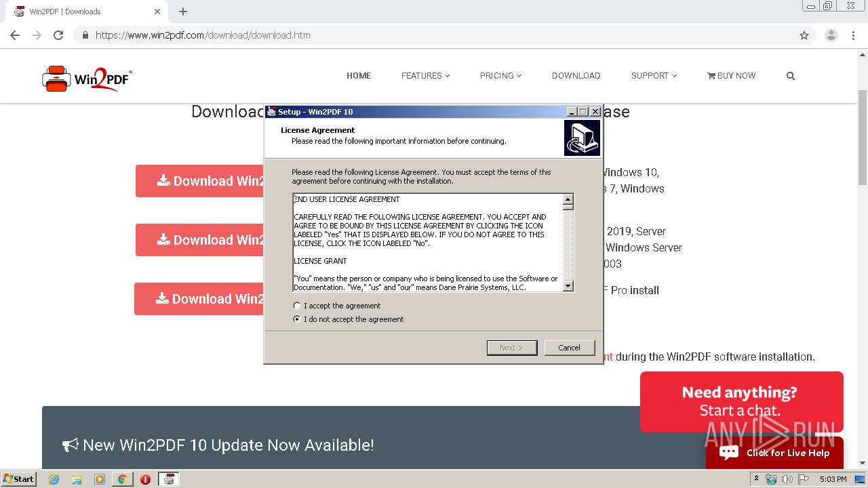The image size is (868, 488).
Task: Open Windows Media Player taskbar icon
Action: [x=100, y=479]
